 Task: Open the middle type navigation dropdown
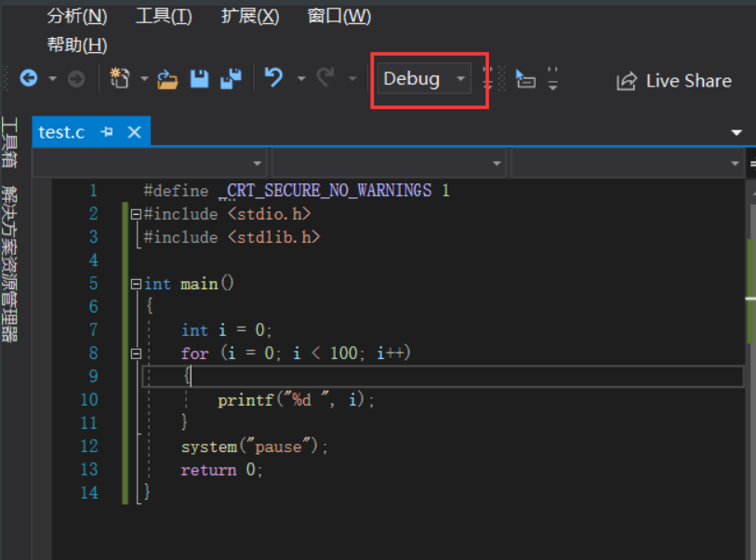389,164
